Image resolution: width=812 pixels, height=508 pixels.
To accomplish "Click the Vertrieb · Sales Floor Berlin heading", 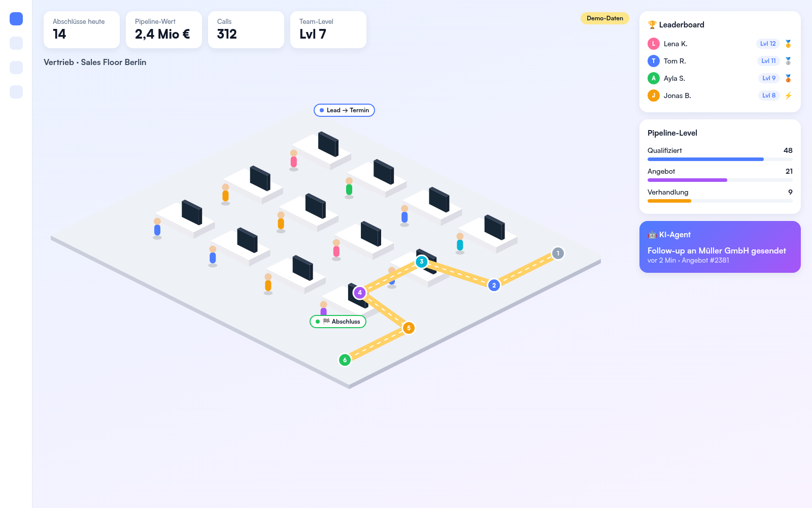I will 95,62.
